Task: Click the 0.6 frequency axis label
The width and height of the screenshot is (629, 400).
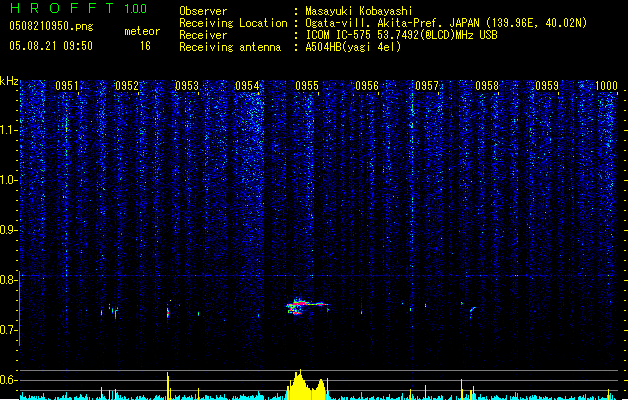Action: coord(8,380)
